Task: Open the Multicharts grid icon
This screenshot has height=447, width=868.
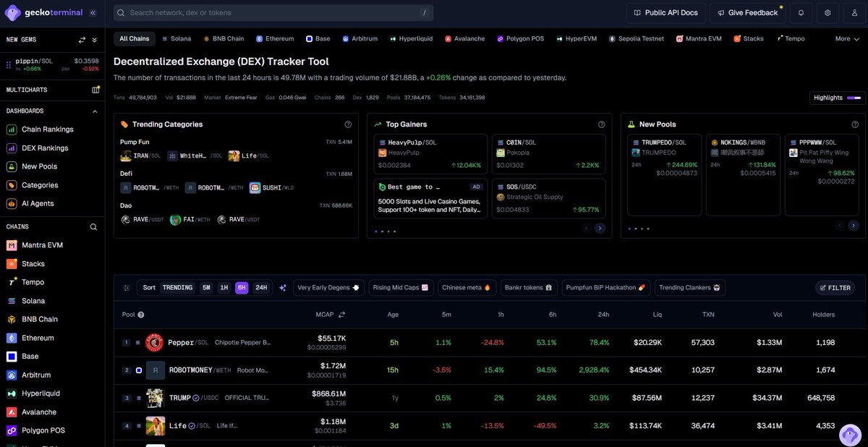Action: pos(95,90)
